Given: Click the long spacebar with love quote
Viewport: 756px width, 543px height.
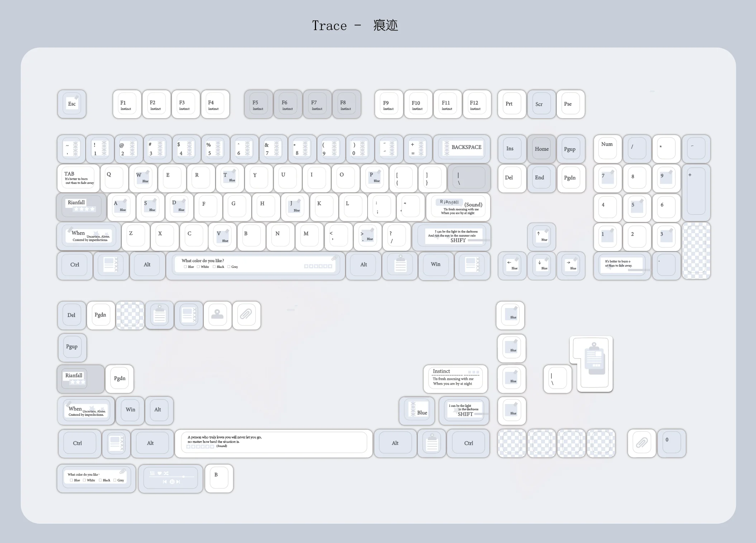Looking at the screenshot, I should tap(273, 443).
